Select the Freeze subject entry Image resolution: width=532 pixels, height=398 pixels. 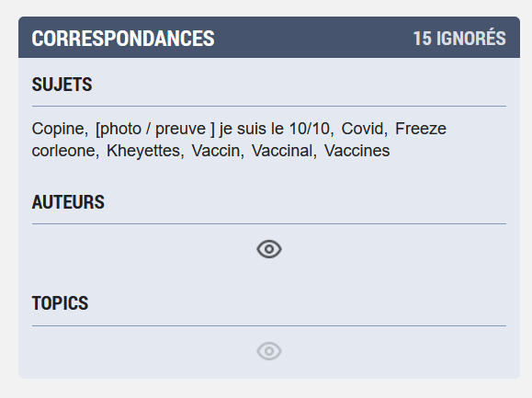421,129
